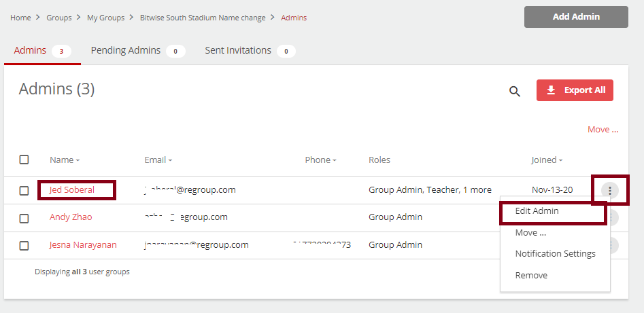Image resolution: width=644 pixels, height=313 pixels.
Task: Go to Groups in the breadcrumb
Action: pos(58,18)
